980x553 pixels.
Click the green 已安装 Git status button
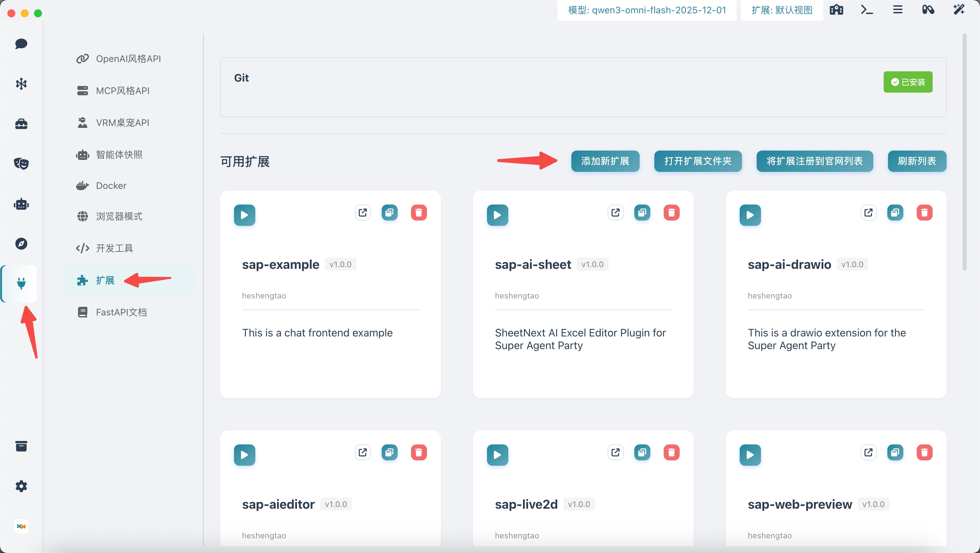pyautogui.click(x=908, y=82)
